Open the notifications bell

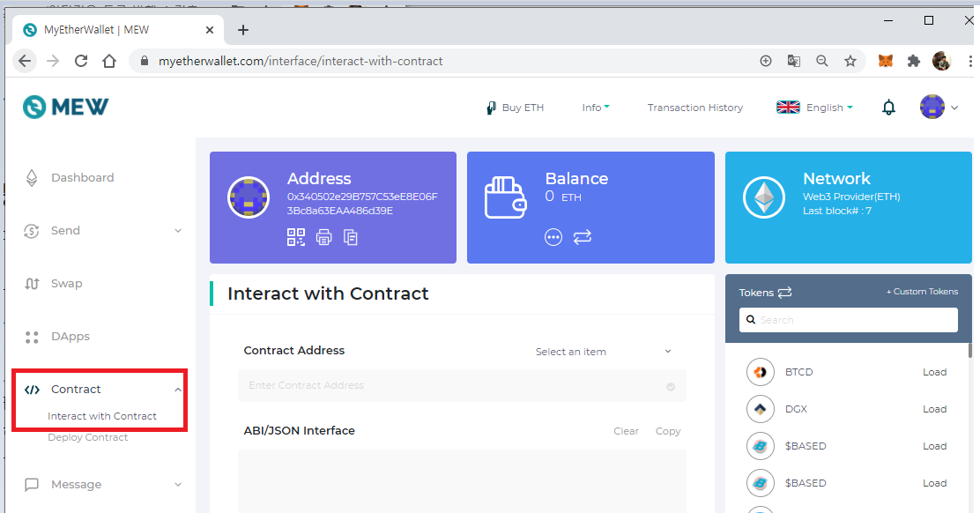[x=888, y=108]
